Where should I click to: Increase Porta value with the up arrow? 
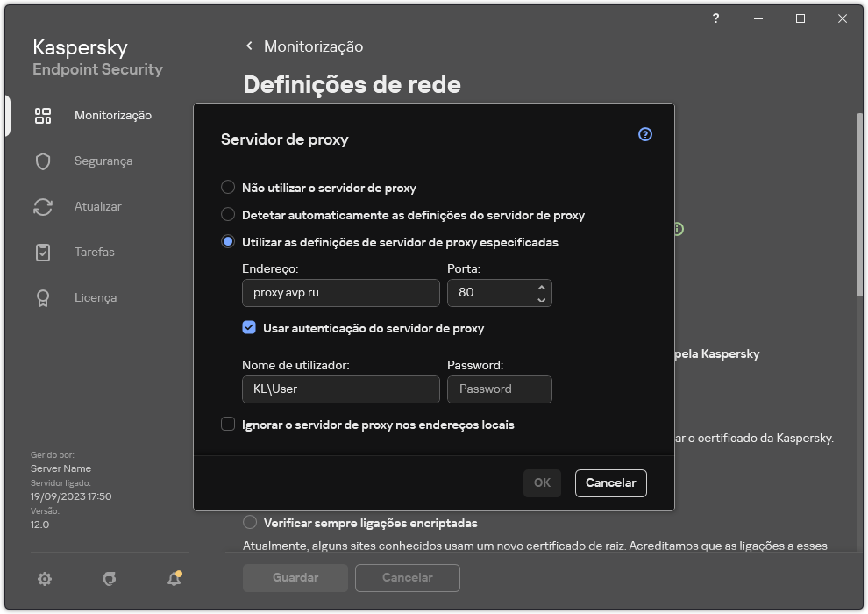542,288
